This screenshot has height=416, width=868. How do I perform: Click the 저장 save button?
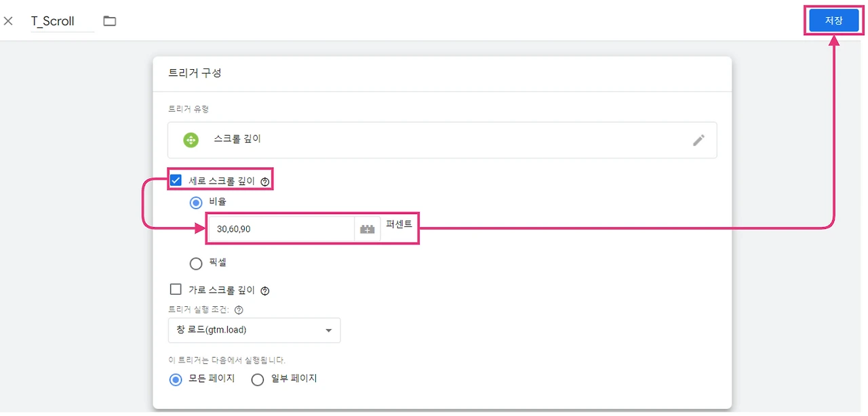pos(833,21)
